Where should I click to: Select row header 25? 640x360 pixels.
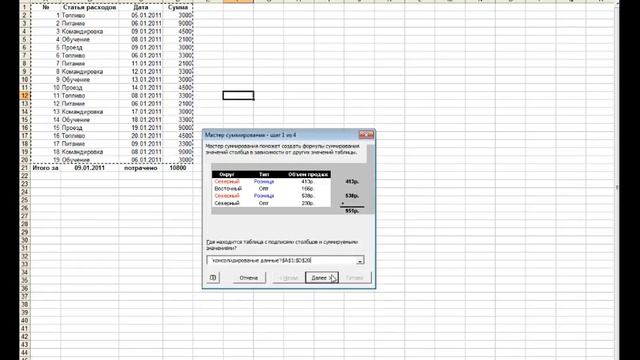point(25,200)
